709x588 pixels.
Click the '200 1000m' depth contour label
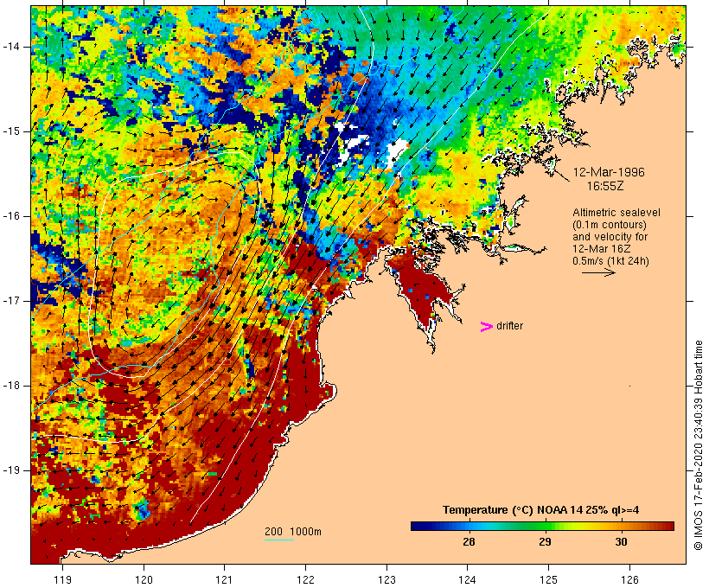[x=293, y=532]
